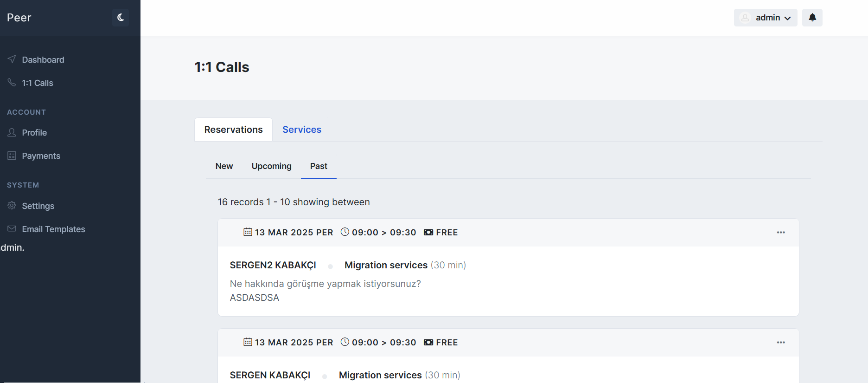Image resolution: width=868 pixels, height=383 pixels.
Task: Click the Email Templates envelope icon
Action: coord(12,229)
